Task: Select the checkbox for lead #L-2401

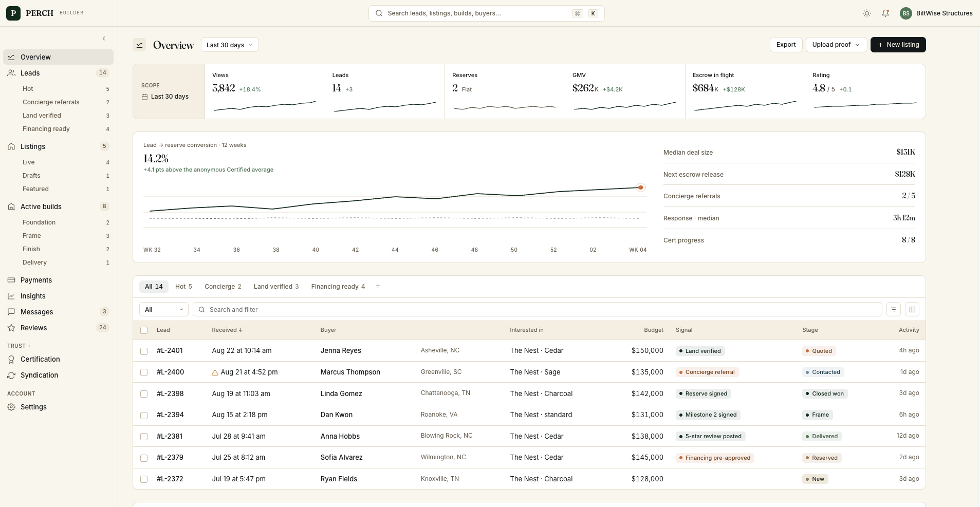Action: click(x=144, y=351)
